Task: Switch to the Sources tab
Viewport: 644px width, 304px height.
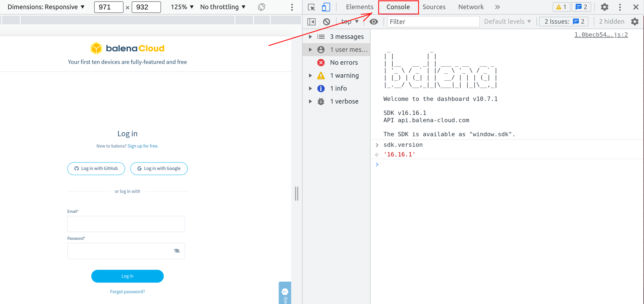Action: click(434, 7)
